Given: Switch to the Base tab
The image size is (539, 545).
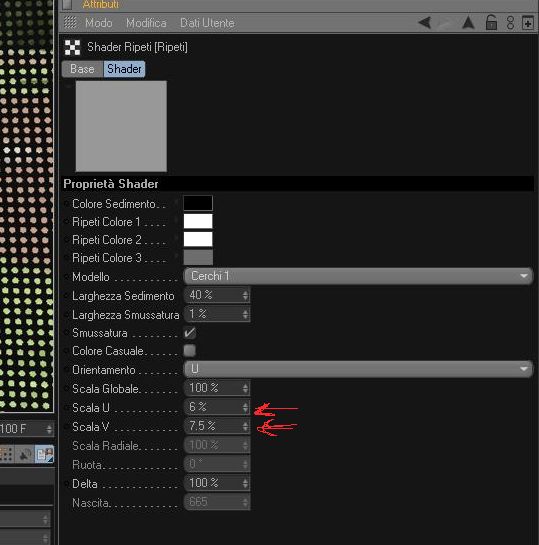Looking at the screenshot, I should click(82, 69).
